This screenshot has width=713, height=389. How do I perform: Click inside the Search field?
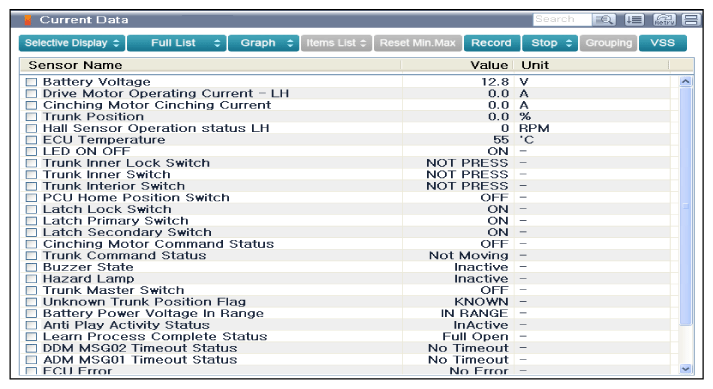[x=562, y=20]
